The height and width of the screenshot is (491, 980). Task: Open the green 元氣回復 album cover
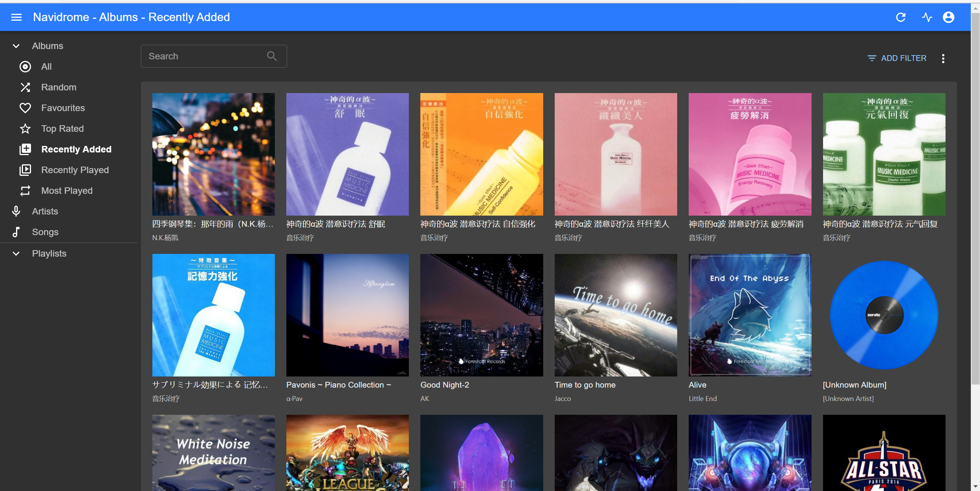coord(884,154)
